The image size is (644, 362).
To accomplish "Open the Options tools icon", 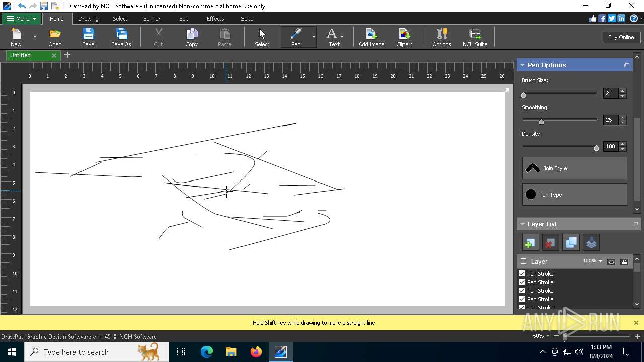I will click(x=441, y=37).
